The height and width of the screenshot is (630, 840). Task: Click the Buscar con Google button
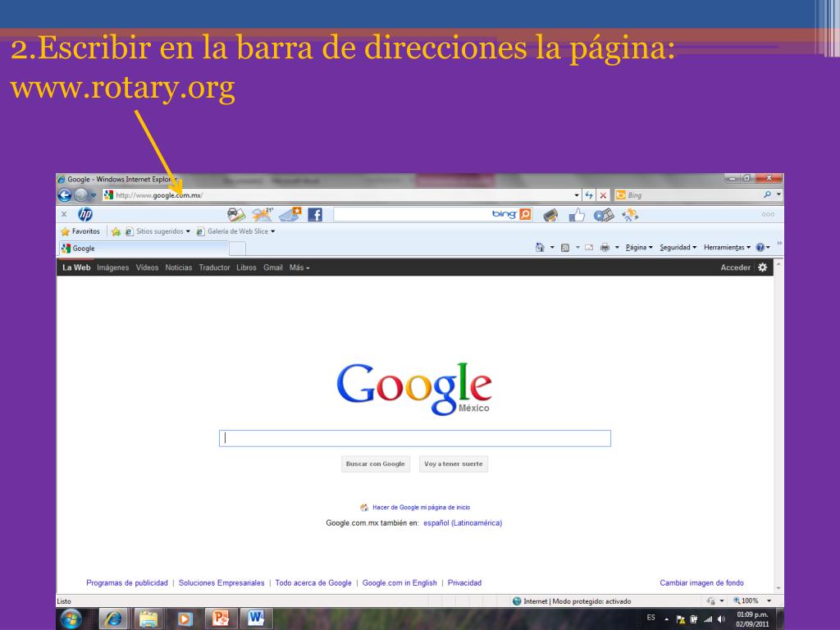coord(376,464)
